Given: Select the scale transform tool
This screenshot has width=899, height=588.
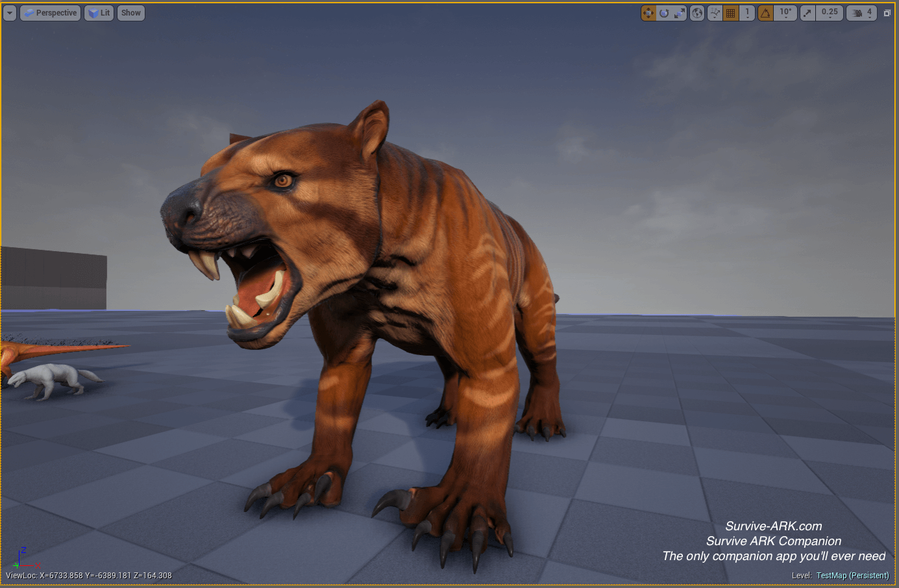Looking at the screenshot, I should [x=680, y=13].
